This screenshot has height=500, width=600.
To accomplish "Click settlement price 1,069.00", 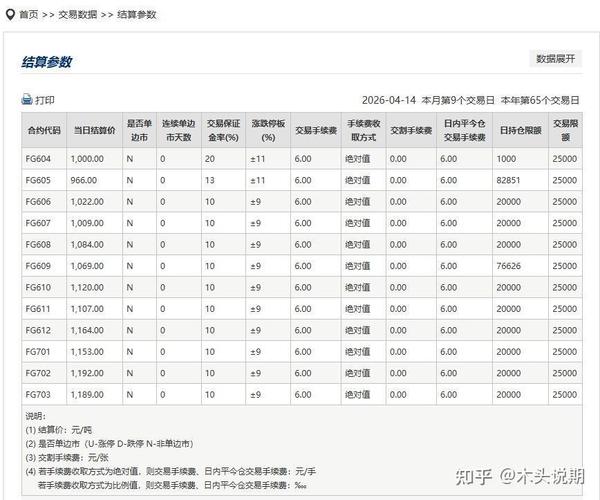I will point(87,266).
